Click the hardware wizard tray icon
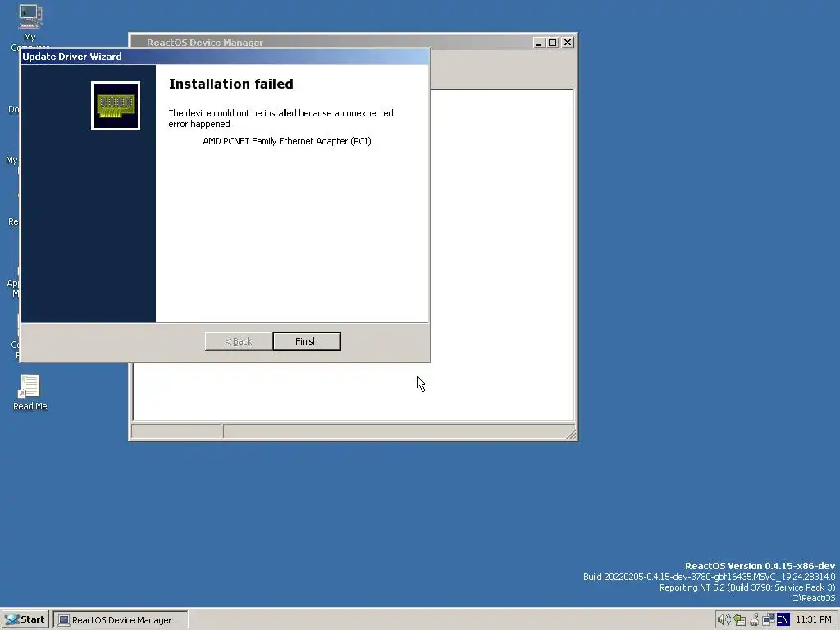This screenshot has height=630, width=840. point(755,619)
